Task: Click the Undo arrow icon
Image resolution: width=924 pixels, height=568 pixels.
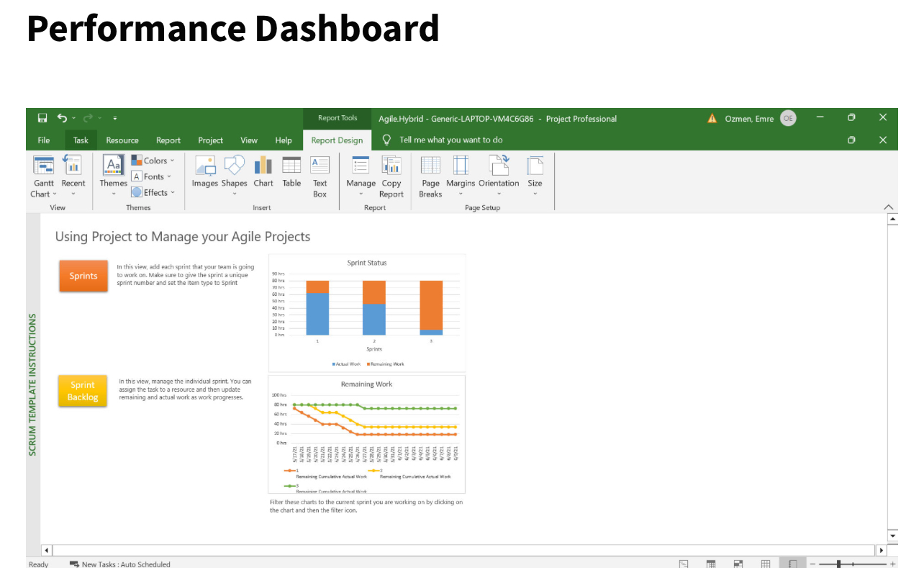Action: 62,118
